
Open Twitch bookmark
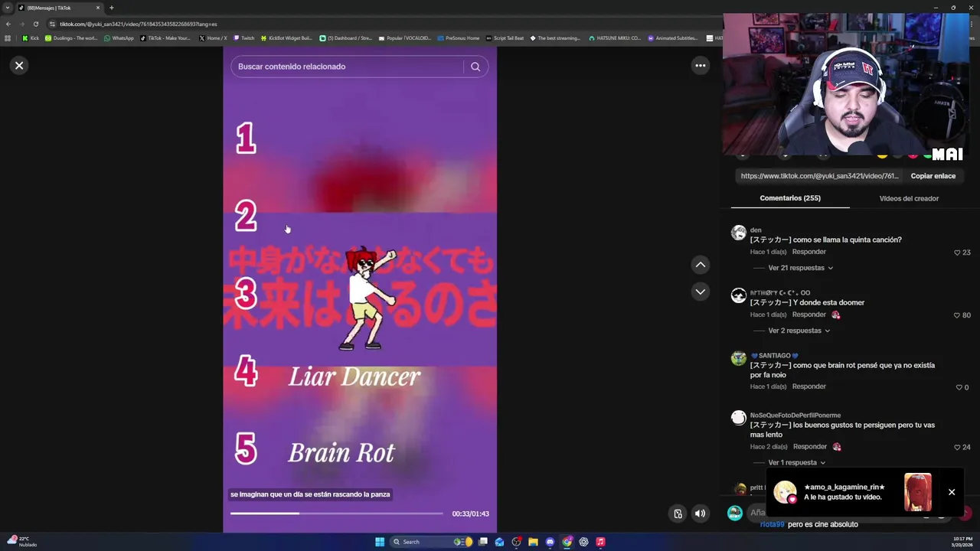[x=244, y=38]
